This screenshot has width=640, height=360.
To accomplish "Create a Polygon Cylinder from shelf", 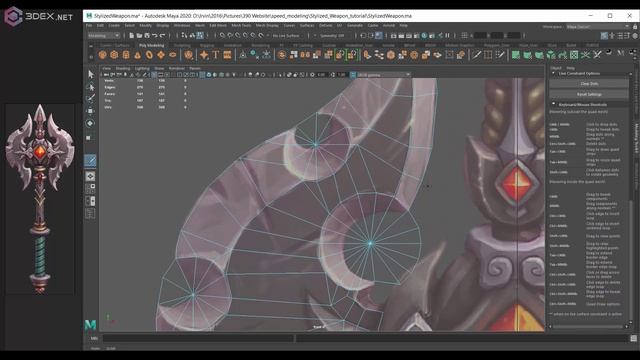I will 126,55.
